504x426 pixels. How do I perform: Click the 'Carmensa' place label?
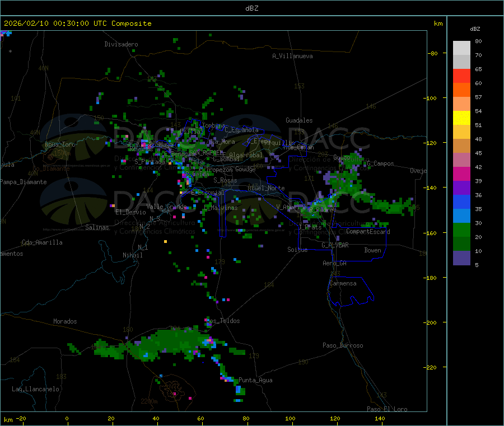343,283
